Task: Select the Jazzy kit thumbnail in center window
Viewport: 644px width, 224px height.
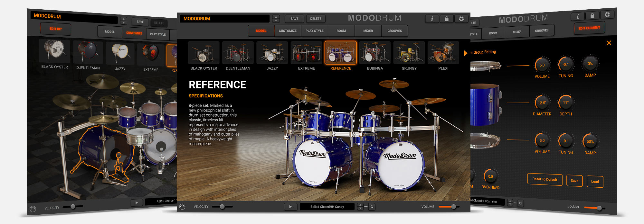Action: coord(272,53)
